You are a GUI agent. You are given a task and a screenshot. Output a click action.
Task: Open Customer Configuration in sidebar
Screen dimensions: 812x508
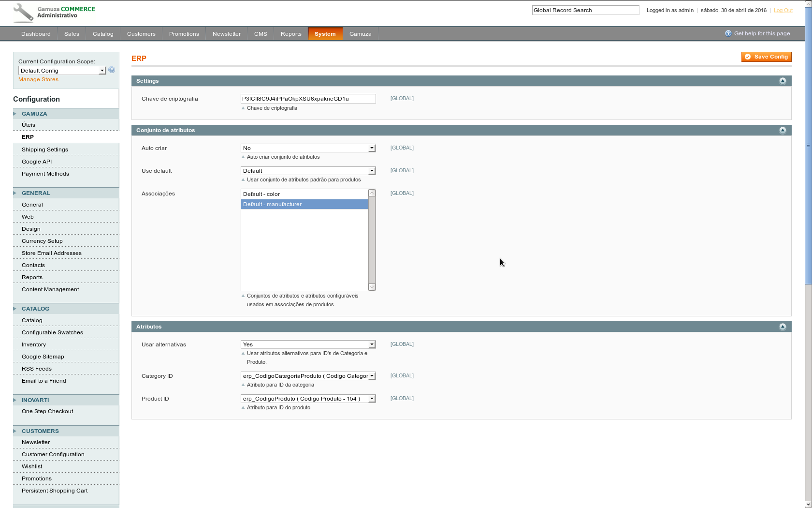point(66,454)
